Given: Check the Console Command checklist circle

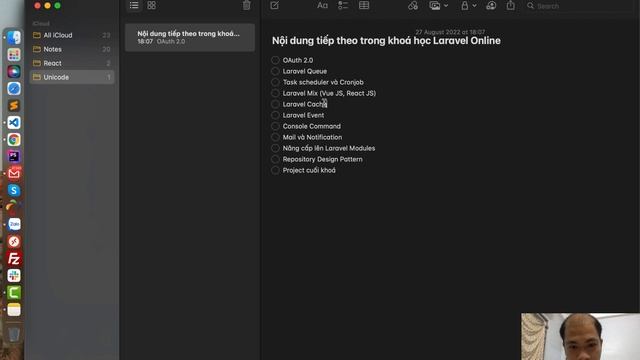Looking at the screenshot, I should coord(275,126).
